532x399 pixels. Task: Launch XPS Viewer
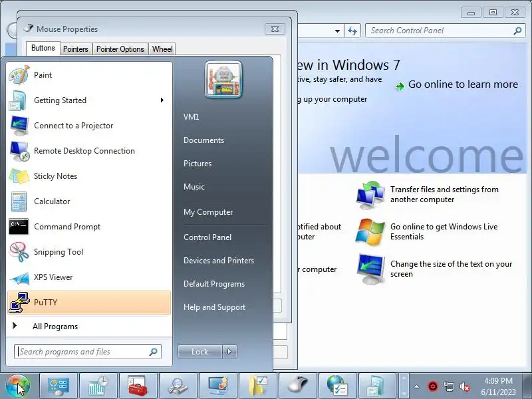click(89, 277)
